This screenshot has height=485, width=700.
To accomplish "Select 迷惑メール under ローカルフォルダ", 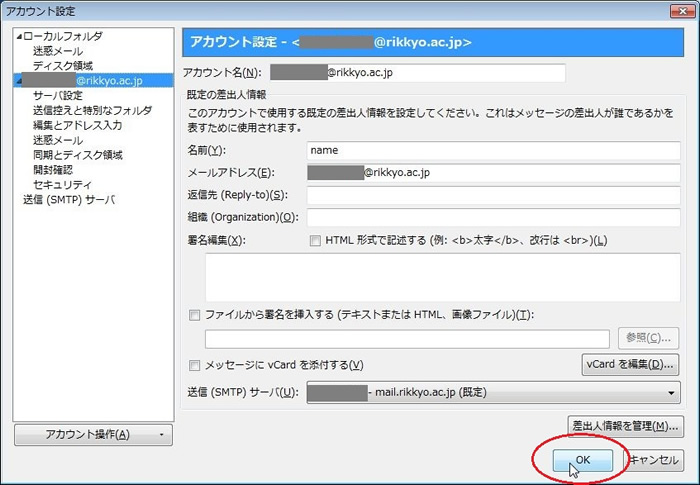I will [58, 51].
